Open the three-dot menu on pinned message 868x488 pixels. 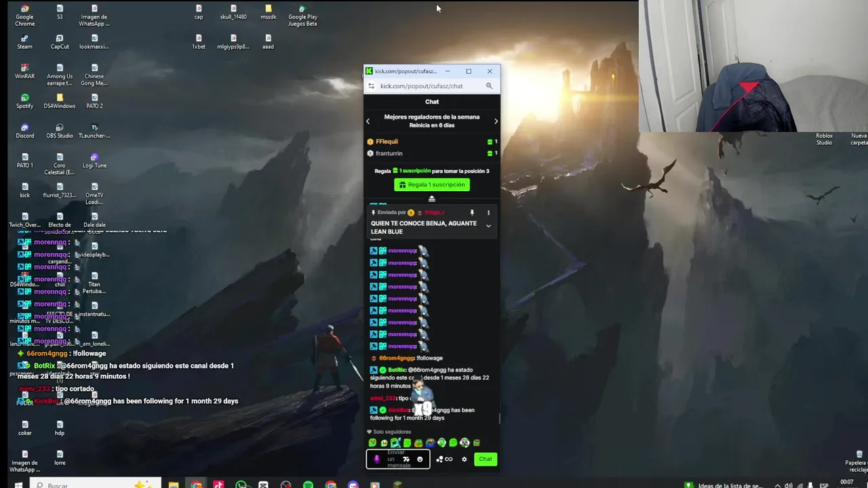click(488, 213)
